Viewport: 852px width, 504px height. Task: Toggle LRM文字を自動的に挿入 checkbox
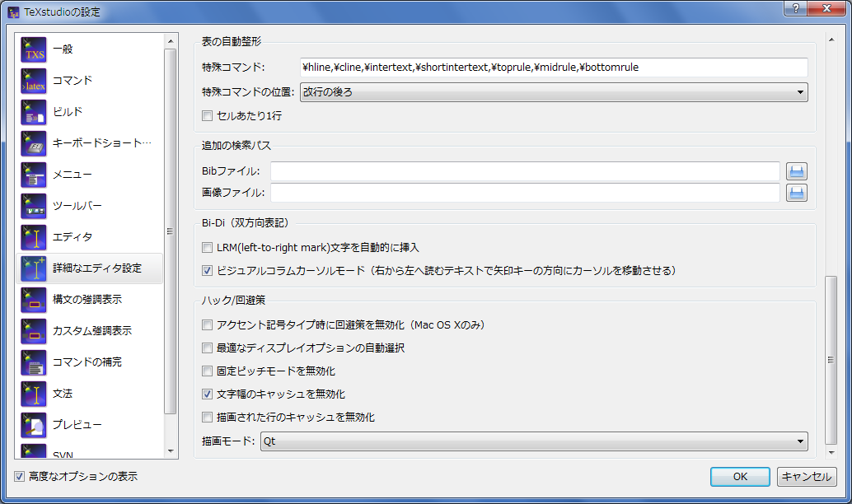[208, 248]
